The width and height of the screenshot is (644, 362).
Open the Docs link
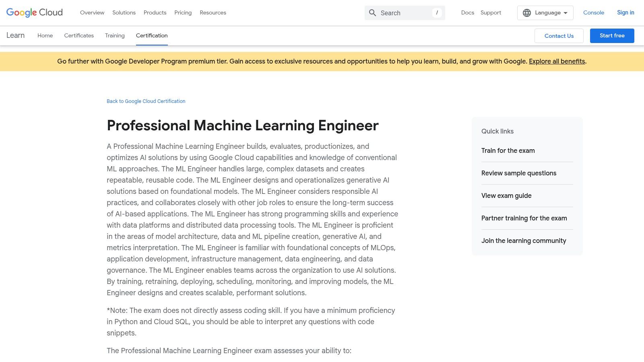[468, 13]
